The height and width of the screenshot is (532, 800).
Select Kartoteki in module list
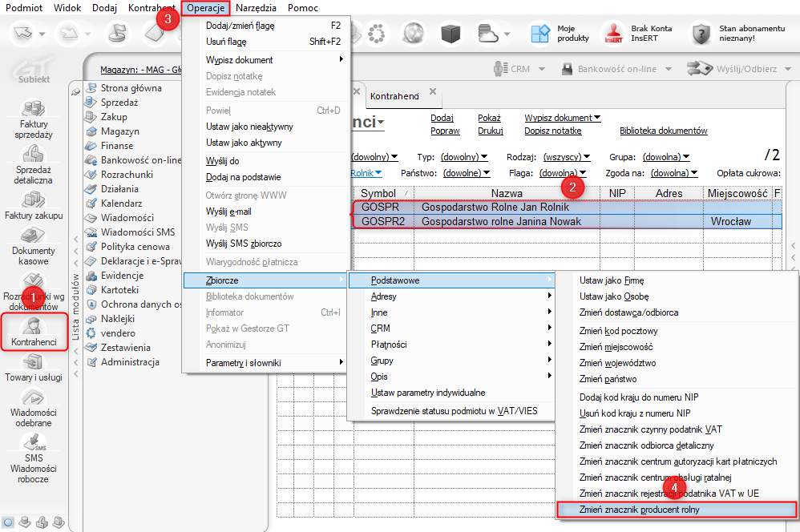[x=119, y=290]
